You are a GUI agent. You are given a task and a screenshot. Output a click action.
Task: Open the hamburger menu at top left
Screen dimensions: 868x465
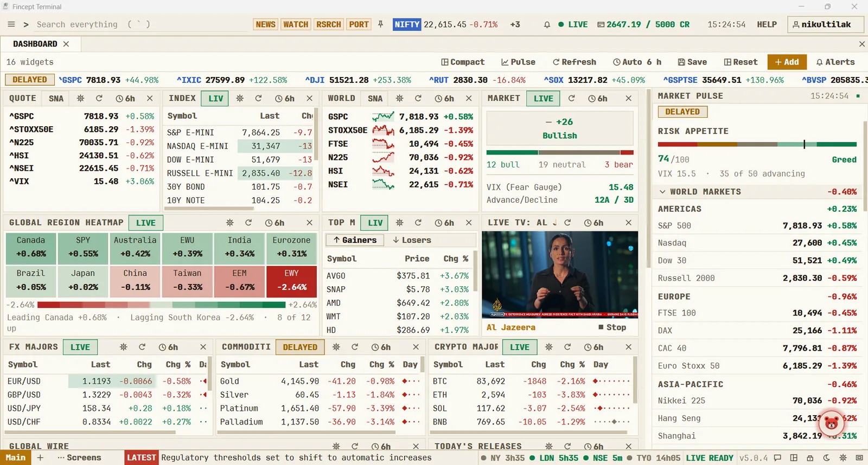[11, 24]
